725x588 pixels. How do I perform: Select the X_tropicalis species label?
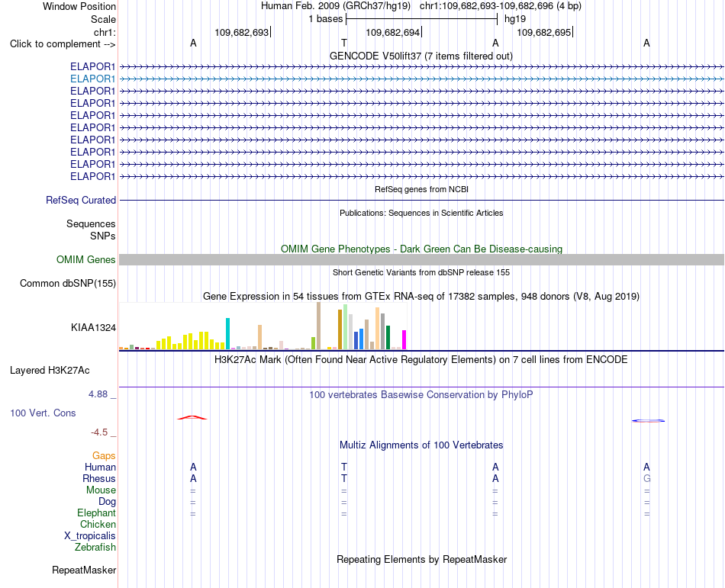(x=90, y=536)
